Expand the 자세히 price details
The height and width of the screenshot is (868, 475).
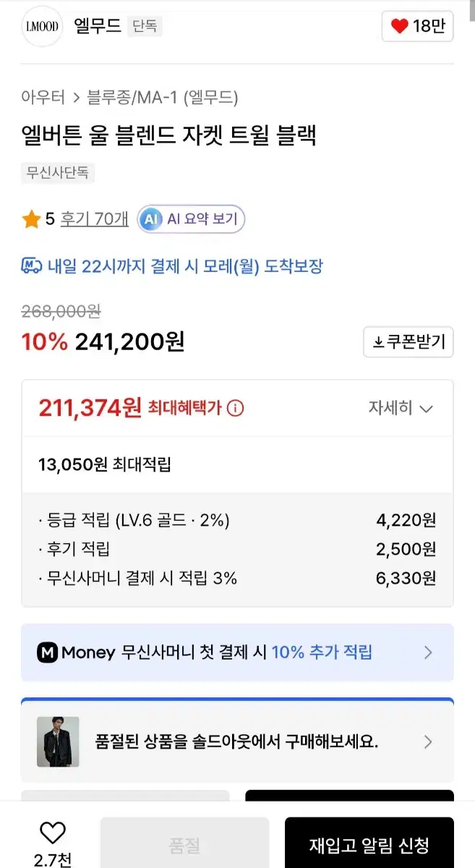click(401, 409)
